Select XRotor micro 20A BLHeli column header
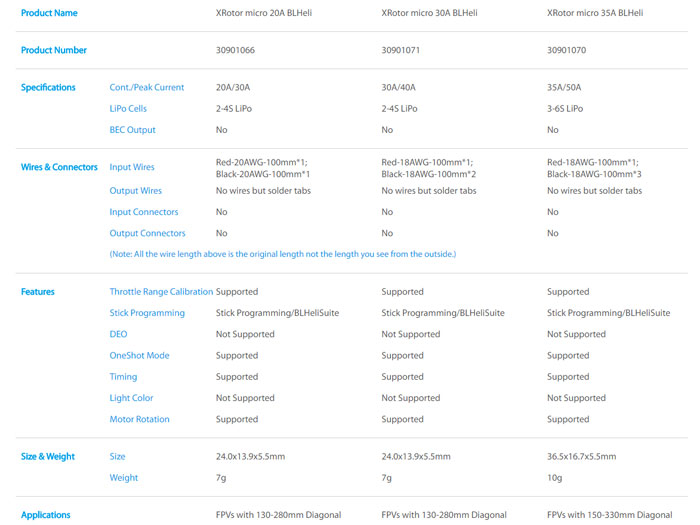 [x=264, y=13]
